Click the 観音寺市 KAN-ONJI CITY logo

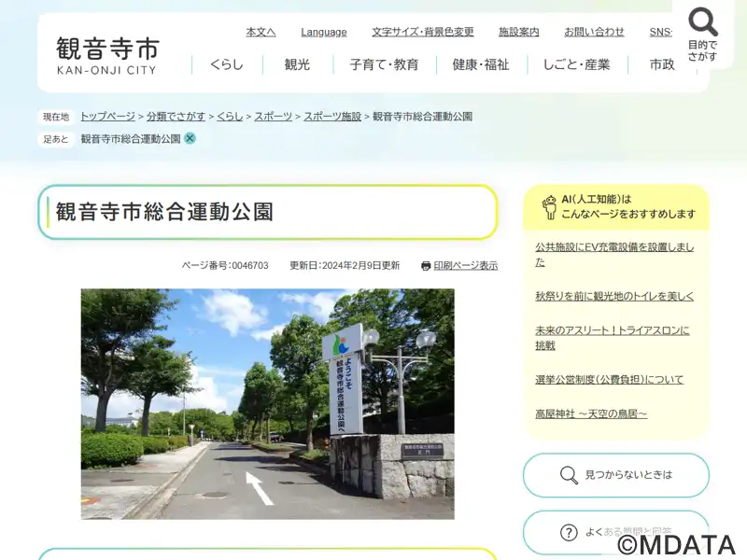[107, 55]
